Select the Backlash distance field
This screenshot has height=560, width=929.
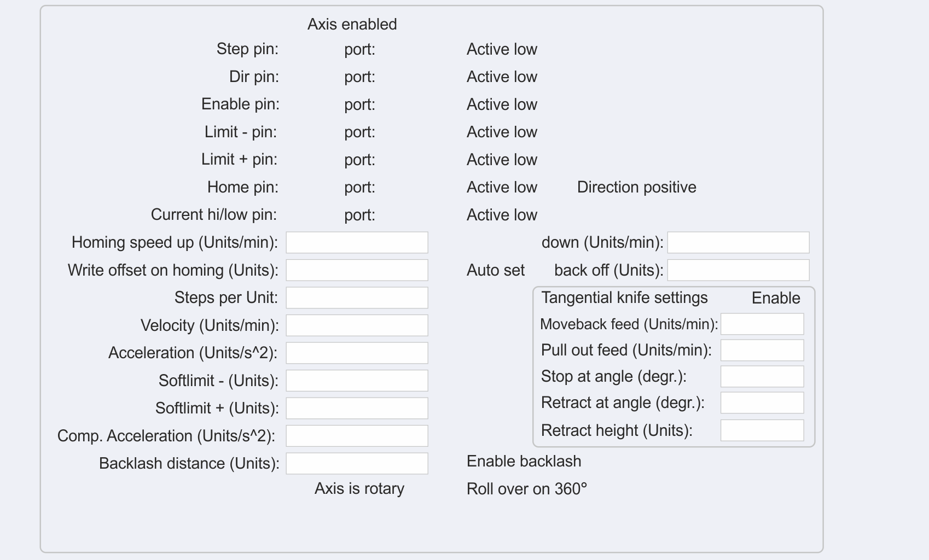click(357, 463)
